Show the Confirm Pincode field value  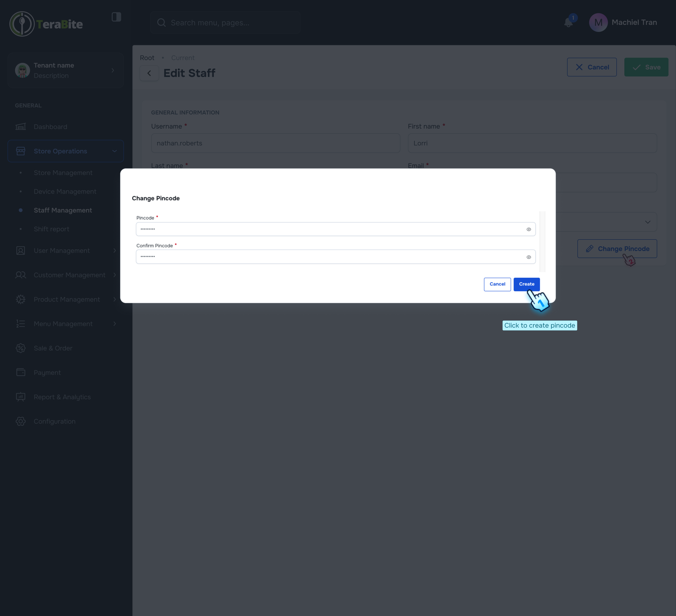(528, 257)
